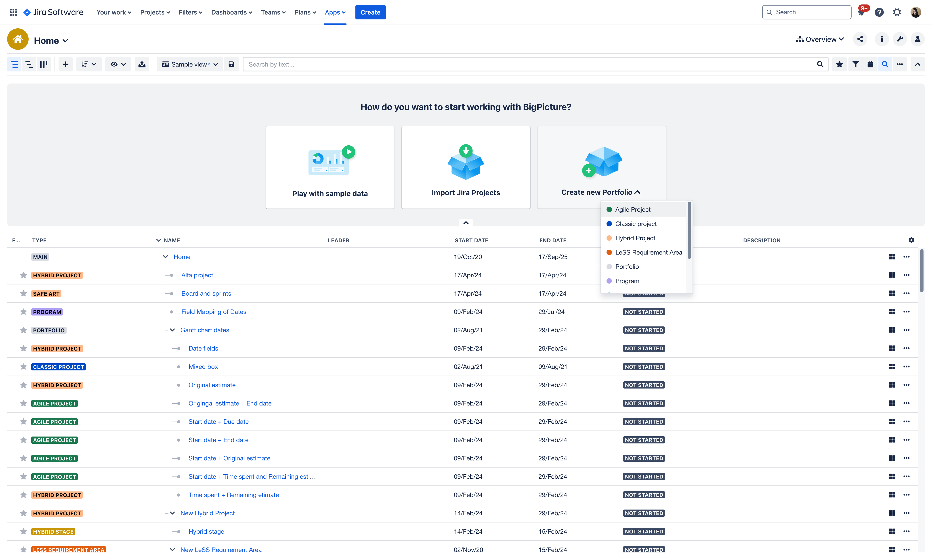Screen dimensions: 932x560
Task: Open the Overview module dropdown
Action: point(819,39)
